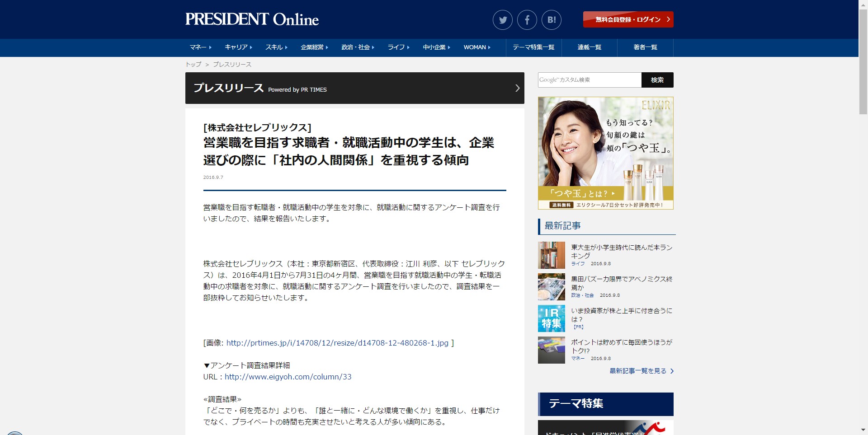Click the 最新記事 section heading
Viewport: 868px width, 435px height.
pyautogui.click(x=562, y=226)
